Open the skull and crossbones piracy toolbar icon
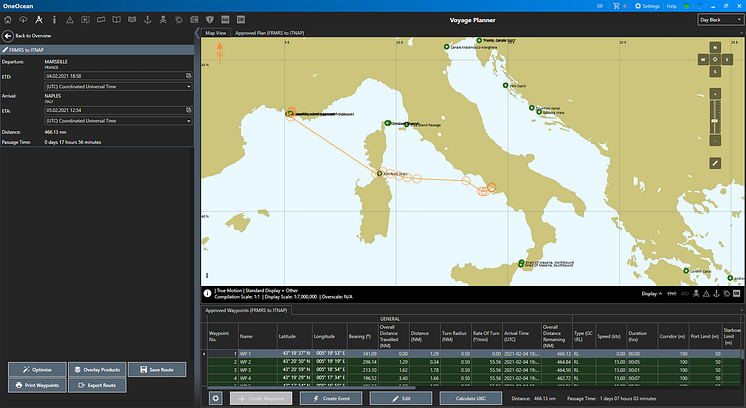This screenshot has width=746, height=408. coord(163,19)
